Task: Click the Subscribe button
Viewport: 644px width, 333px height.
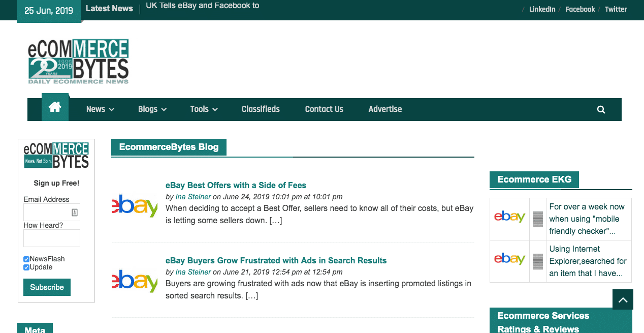Action: (x=47, y=287)
